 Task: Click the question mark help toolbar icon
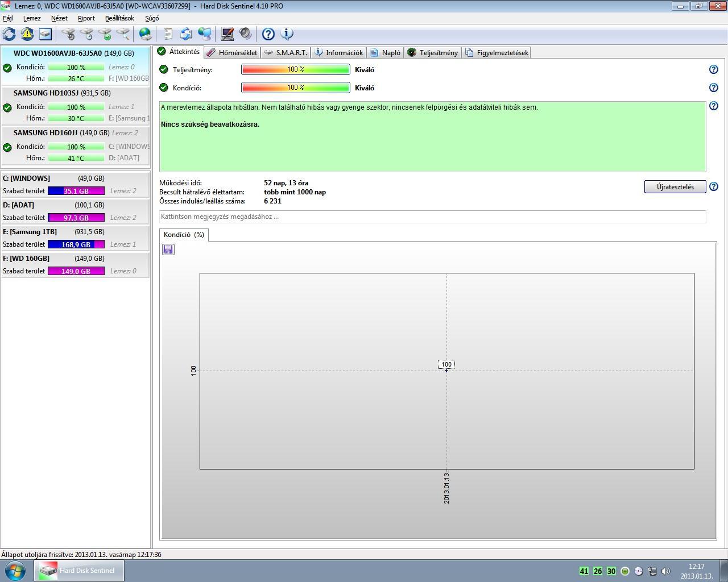pos(268,34)
